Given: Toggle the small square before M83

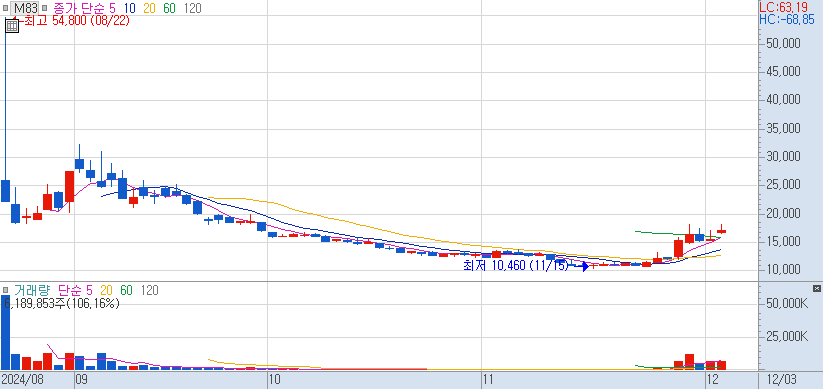Looking at the screenshot, I should tap(5, 8).
